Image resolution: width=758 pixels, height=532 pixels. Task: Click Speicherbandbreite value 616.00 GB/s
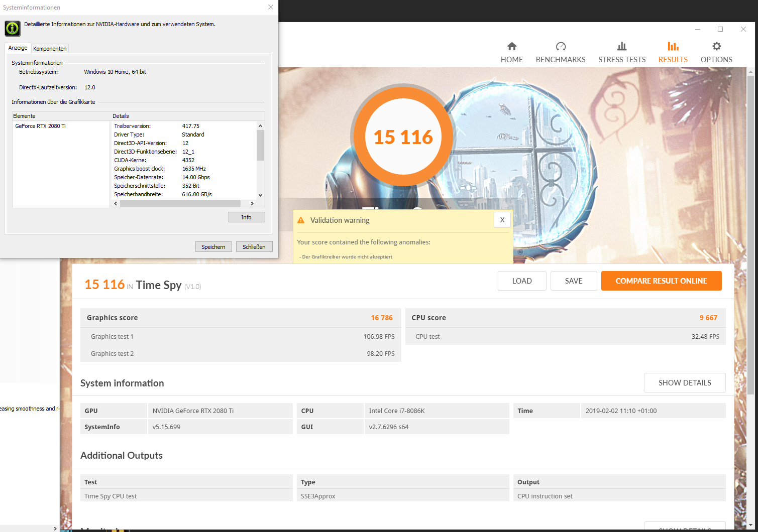197,194
